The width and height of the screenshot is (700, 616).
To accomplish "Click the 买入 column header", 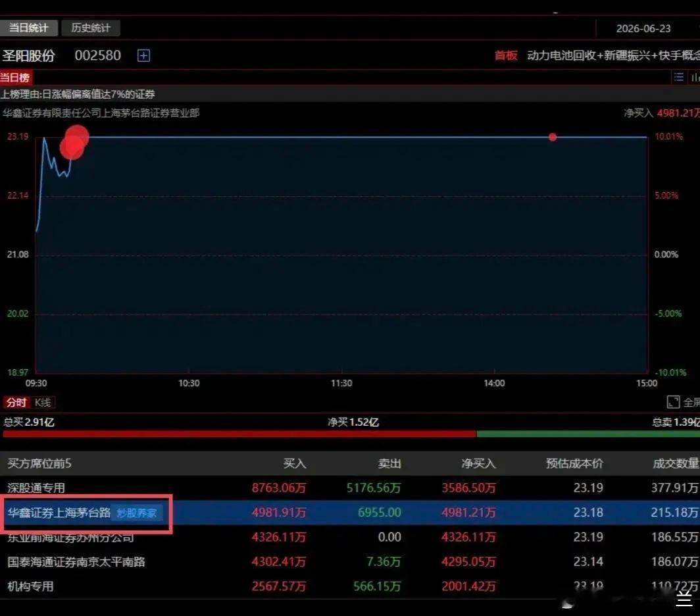I will [x=295, y=464].
